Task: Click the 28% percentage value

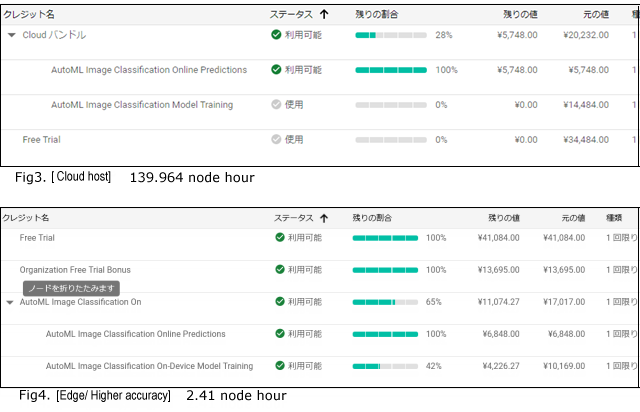Action: pyautogui.click(x=444, y=35)
